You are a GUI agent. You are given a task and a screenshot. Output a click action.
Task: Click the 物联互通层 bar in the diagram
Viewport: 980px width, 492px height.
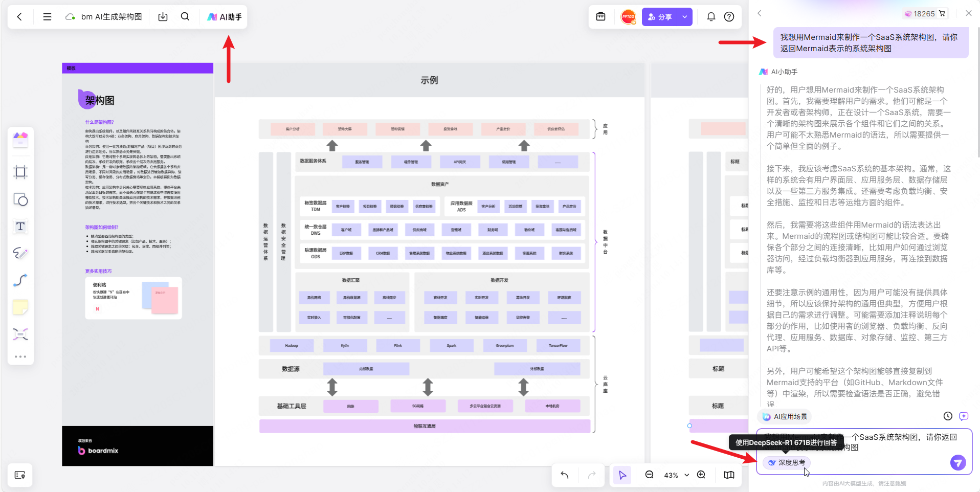[425, 426]
